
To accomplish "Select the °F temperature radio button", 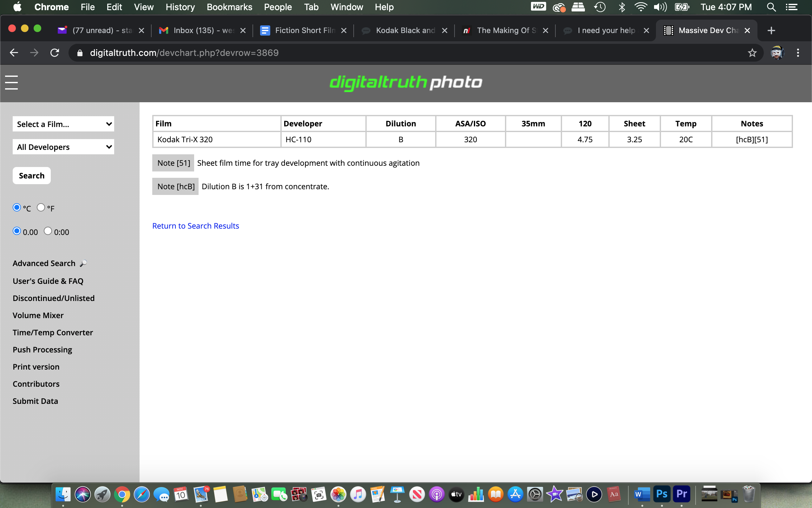I will (41, 207).
